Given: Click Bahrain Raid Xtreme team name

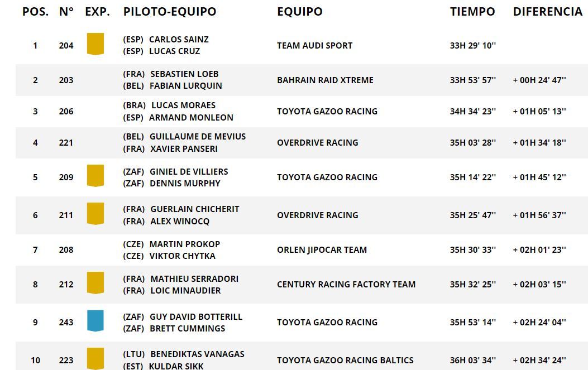Looking at the screenshot, I should click(325, 80).
